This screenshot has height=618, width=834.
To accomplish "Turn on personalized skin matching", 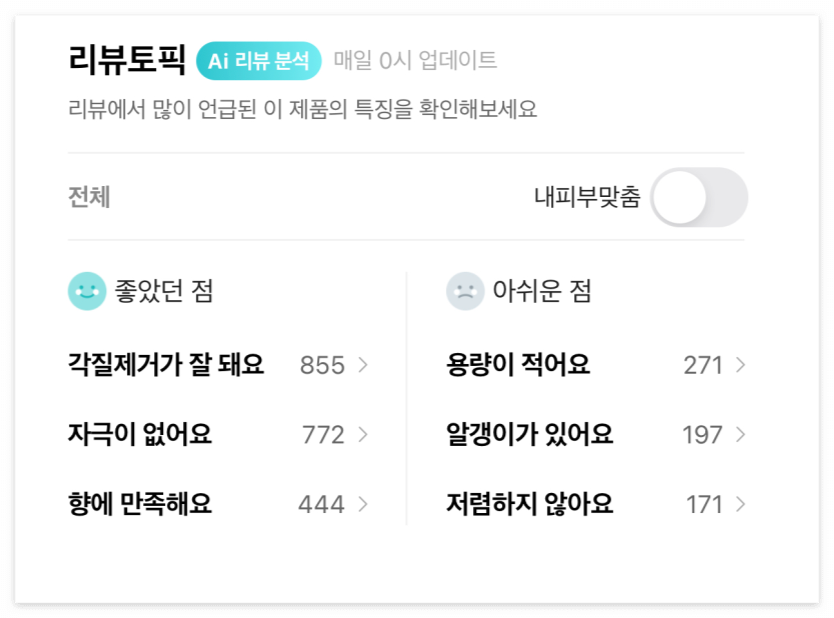I will (x=700, y=198).
